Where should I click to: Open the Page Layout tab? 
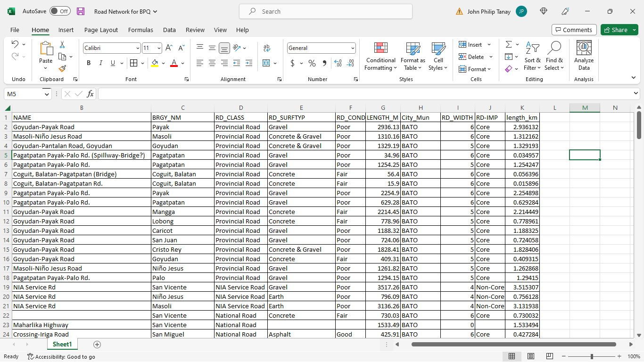101,30
